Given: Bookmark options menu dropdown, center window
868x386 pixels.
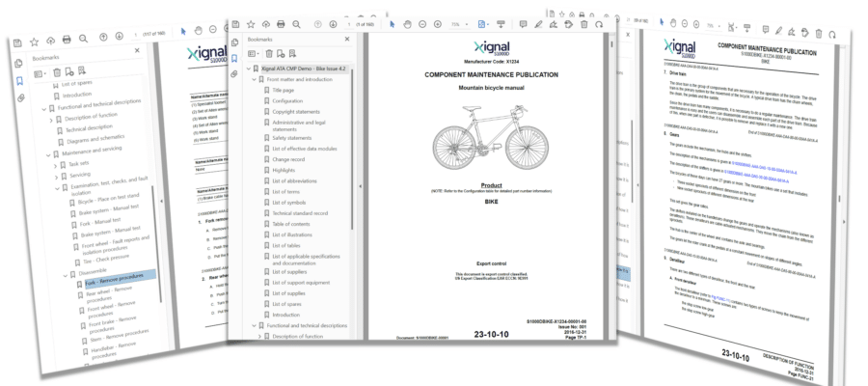Looking at the screenshot, I should [254, 54].
